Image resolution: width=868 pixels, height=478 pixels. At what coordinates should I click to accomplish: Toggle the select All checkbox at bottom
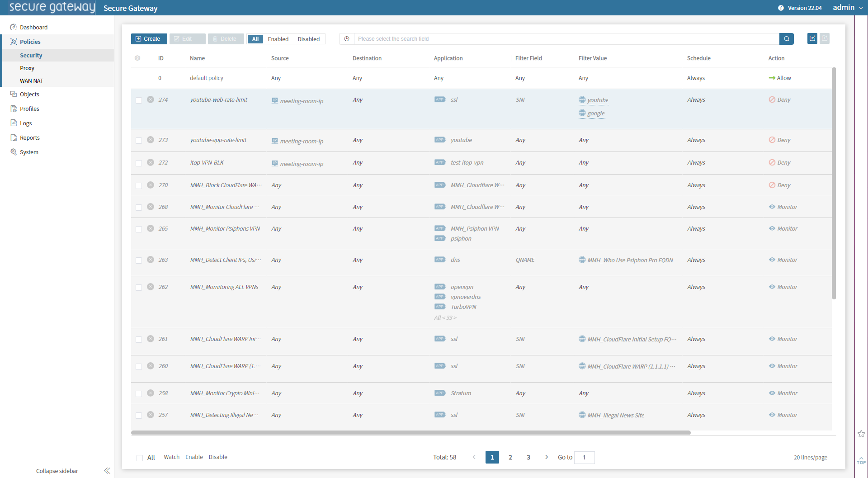point(140,458)
